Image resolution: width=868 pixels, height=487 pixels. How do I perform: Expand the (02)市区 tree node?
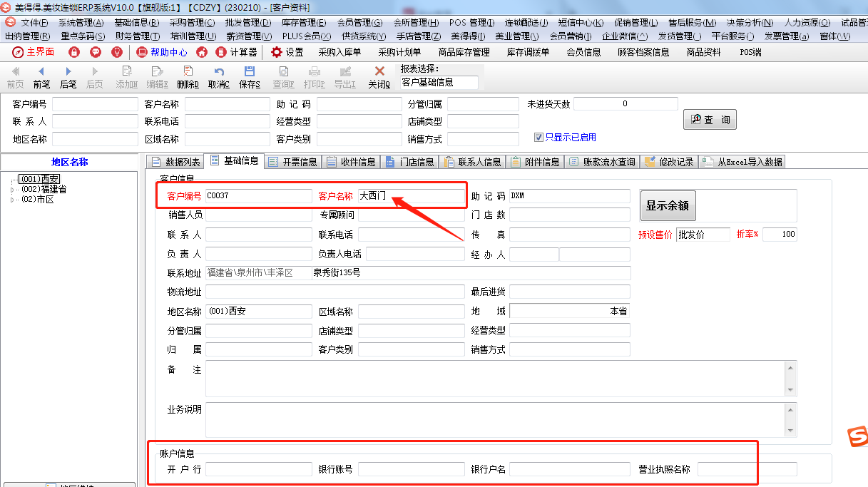click(11, 200)
